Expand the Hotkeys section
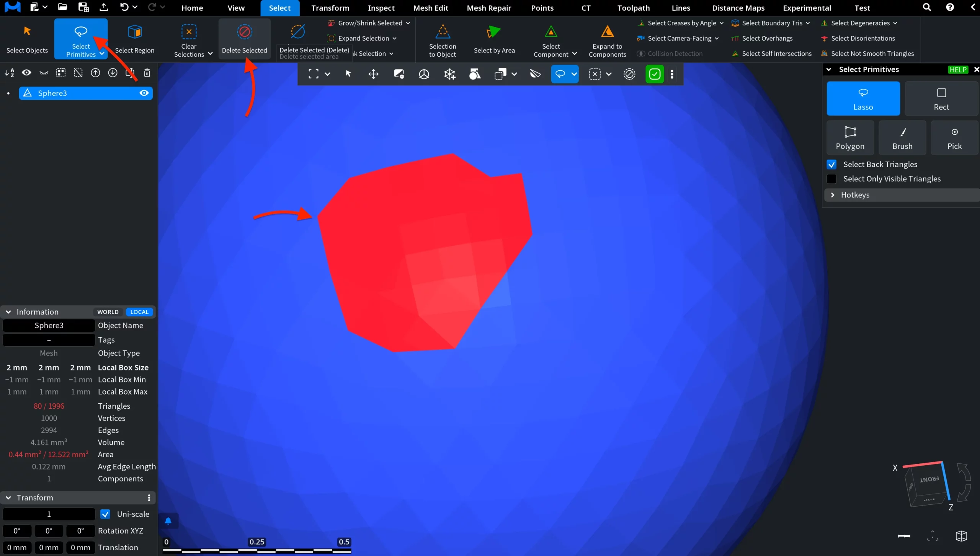The width and height of the screenshot is (980, 556). 902,195
